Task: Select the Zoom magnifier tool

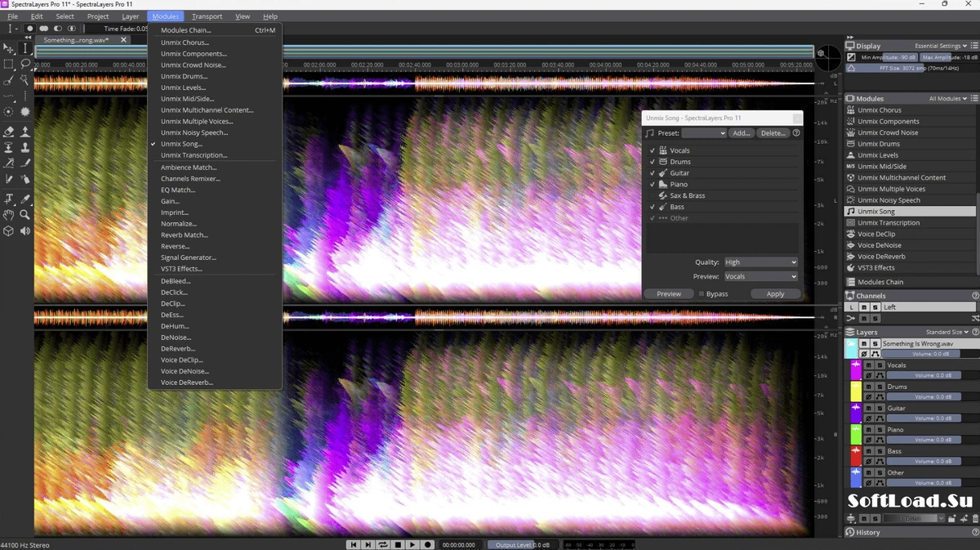Action: (24, 214)
